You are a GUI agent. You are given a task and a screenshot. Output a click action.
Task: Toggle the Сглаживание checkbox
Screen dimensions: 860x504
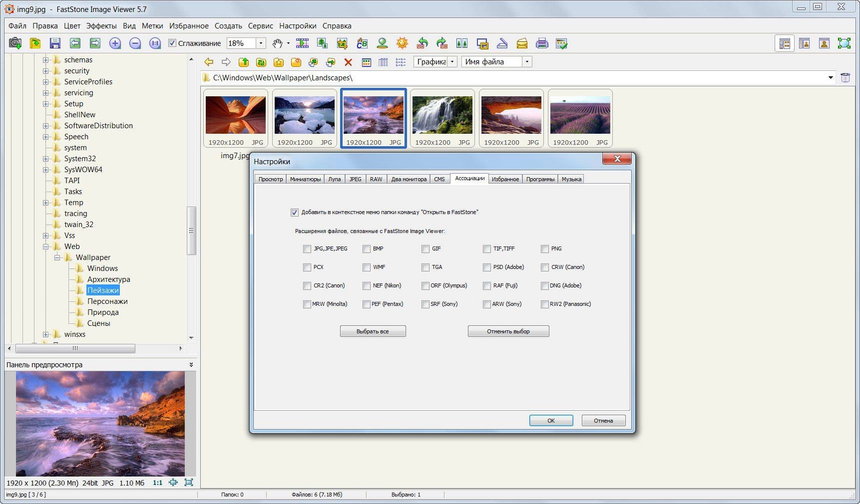pyautogui.click(x=172, y=43)
